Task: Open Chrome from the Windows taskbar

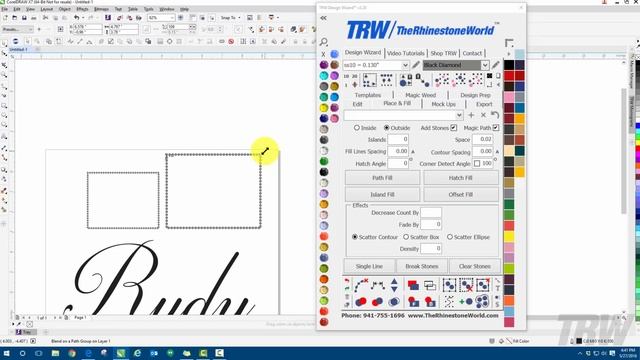Action: pos(72,353)
